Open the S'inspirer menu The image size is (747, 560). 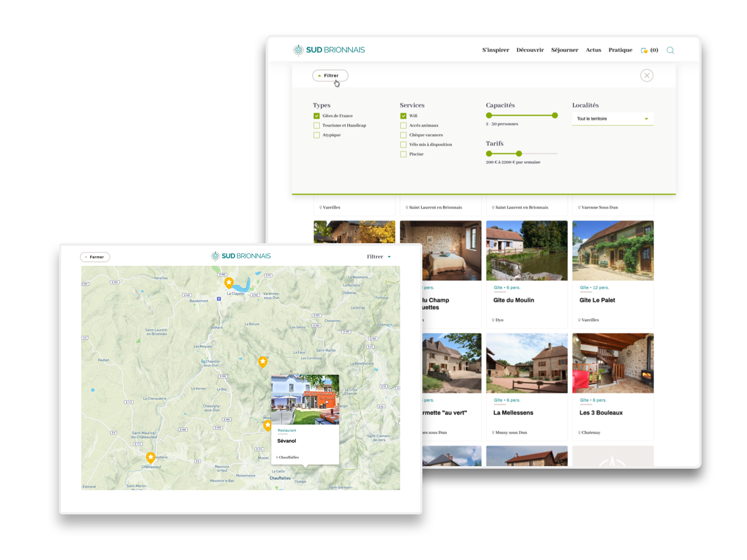click(x=495, y=50)
